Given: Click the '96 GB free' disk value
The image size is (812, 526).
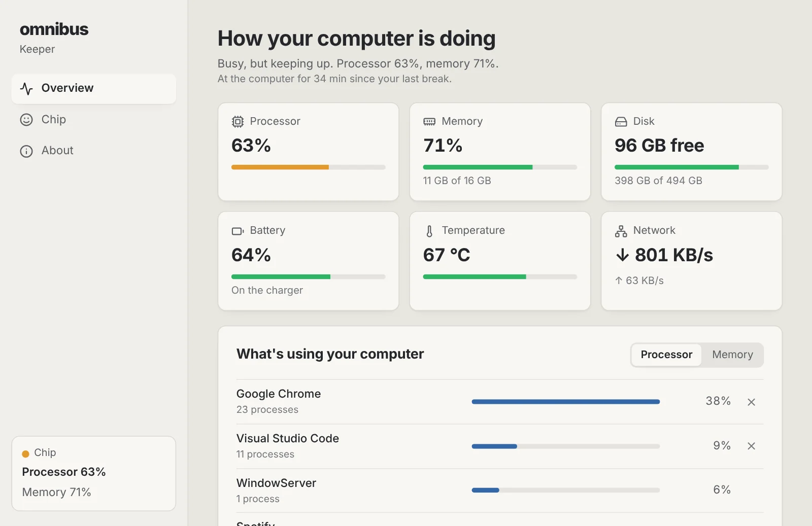Looking at the screenshot, I should [x=659, y=146].
